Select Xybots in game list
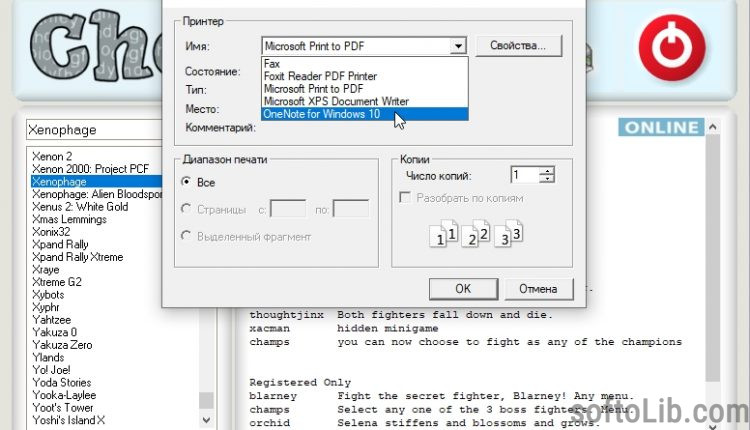 click(x=48, y=295)
